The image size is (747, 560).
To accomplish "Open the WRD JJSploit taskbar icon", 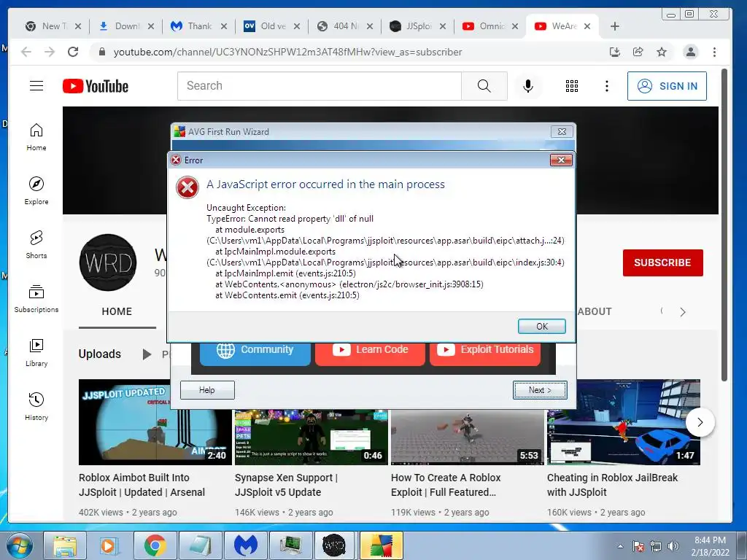I will pos(334,545).
